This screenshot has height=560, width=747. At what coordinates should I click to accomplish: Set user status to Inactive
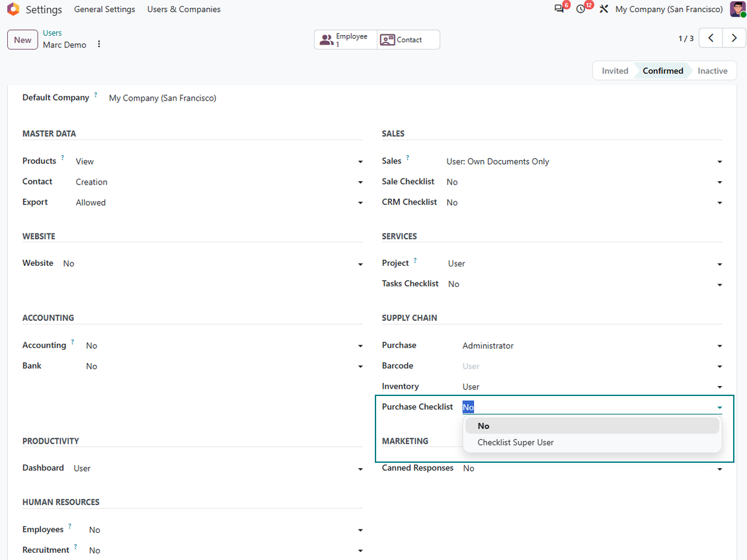click(712, 71)
